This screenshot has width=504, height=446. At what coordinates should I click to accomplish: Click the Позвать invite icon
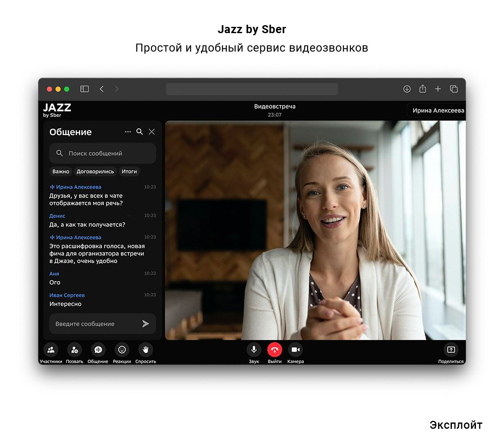point(74,349)
